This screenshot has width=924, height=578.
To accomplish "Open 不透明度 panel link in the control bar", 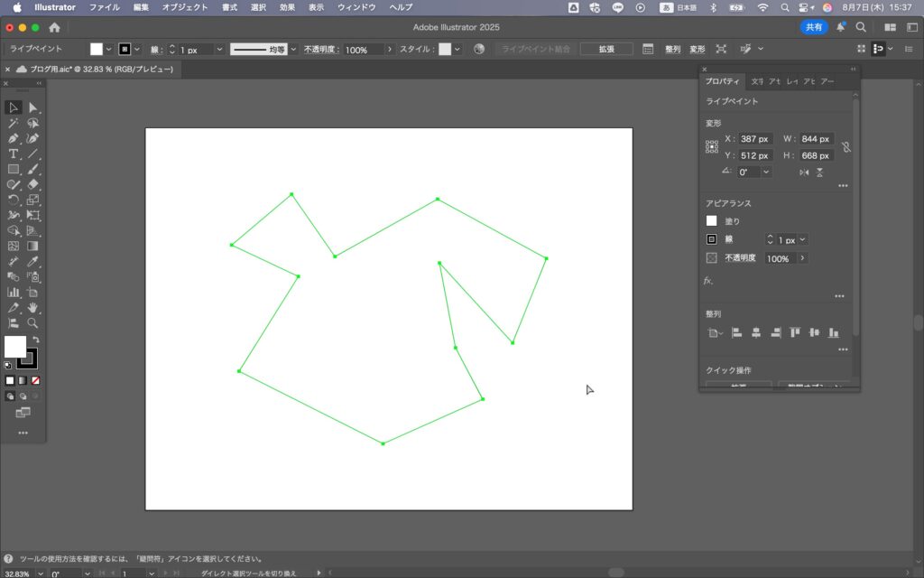I will point(321,50).
